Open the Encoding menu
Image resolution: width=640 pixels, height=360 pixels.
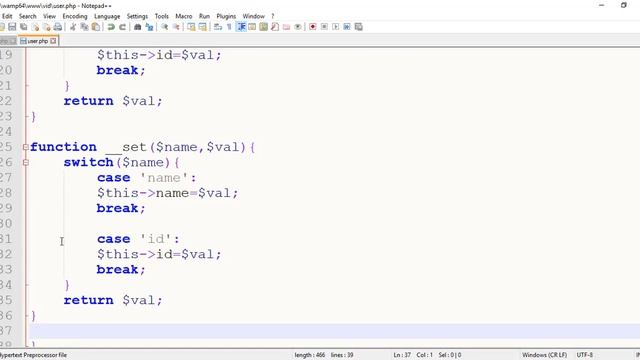click(75, 16)
